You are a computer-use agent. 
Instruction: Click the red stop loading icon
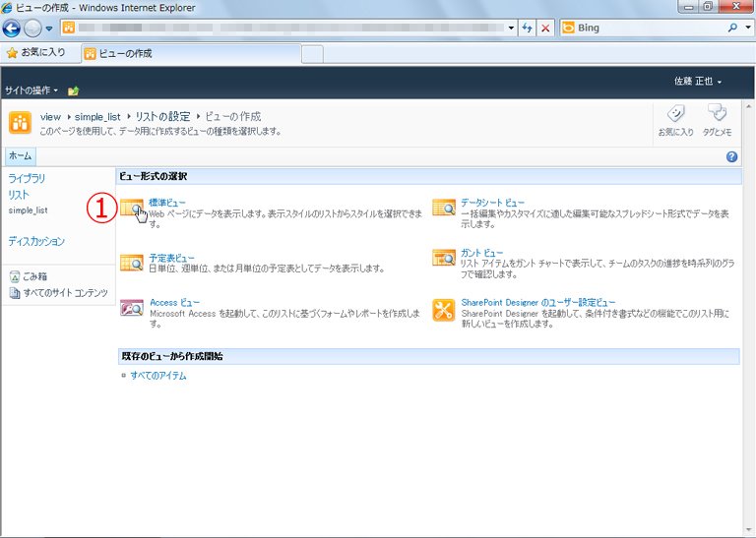point(545,28)
